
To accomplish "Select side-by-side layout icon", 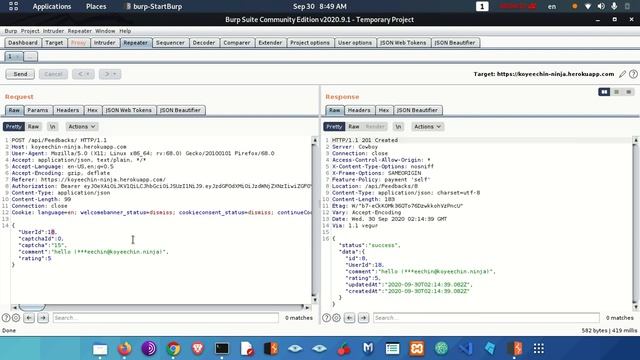I will click(604, 92).
